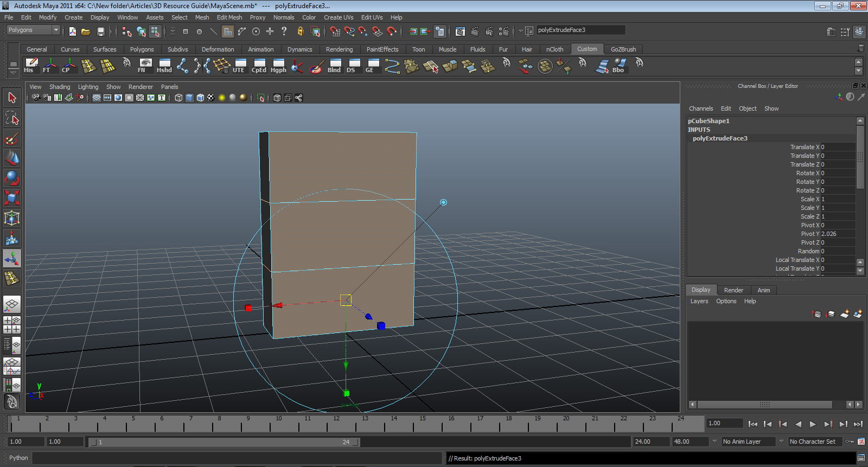Select the Paint Selection tool in toolbox
868x467 pixels.
[x=12, y=139]
